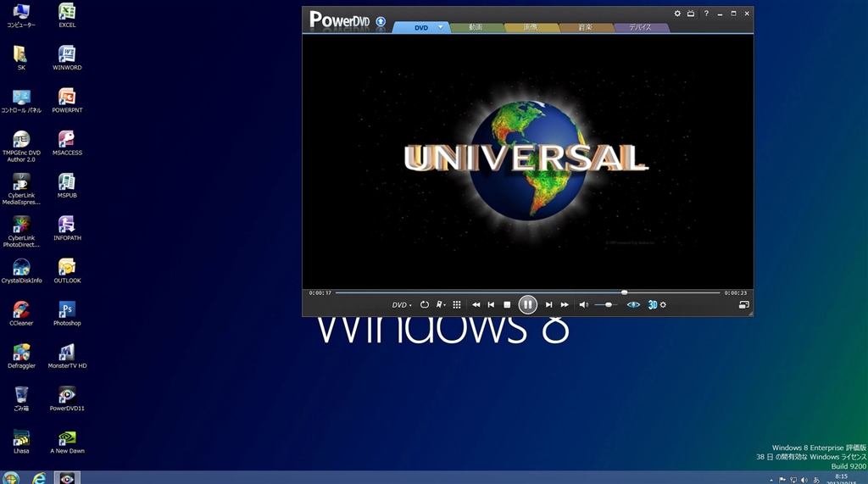Select TMPGEnc DVD Author 2.0 icon
The height and width of the screenshot is (484, 868).
[21, 147]
